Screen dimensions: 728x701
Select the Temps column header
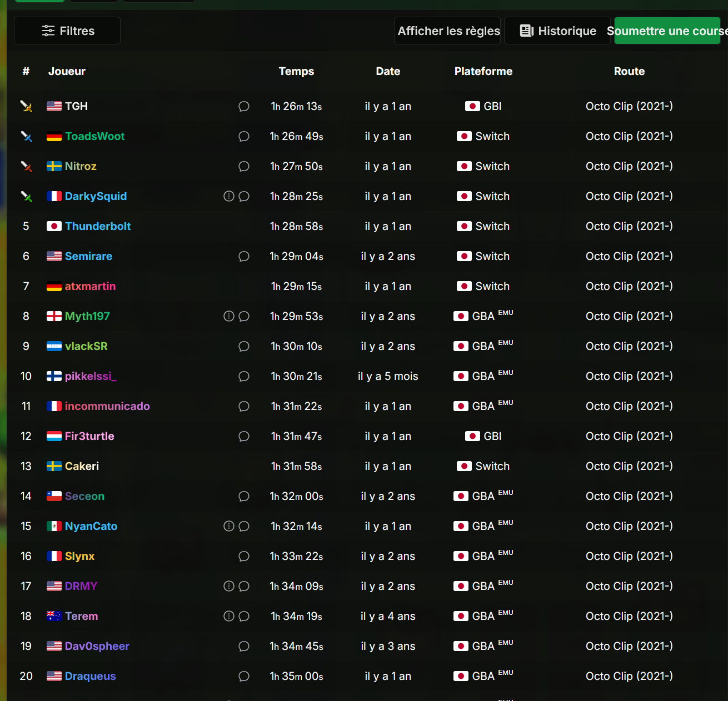(297, 71)
